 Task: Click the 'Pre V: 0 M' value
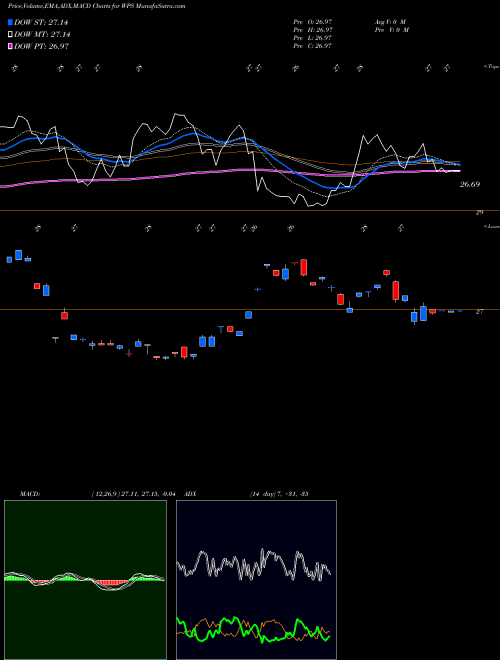[391, 30]
